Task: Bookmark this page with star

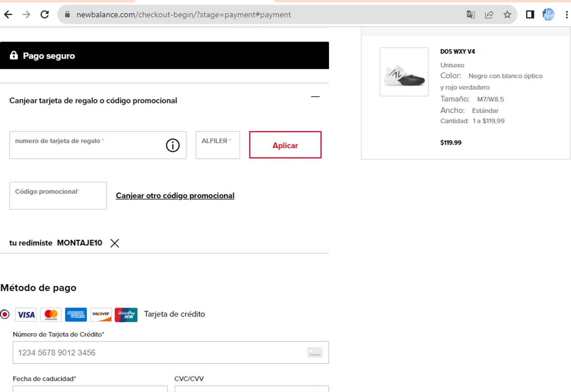Action: pos(507,14)
